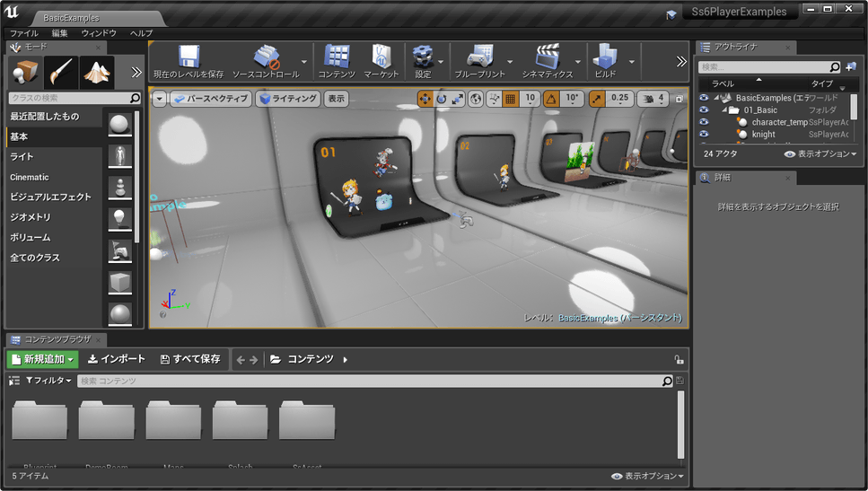Select the コンテンツブラウザ tab
Image resolution: width=868 pixels, height=491 pixels.
tap(57, 339)
